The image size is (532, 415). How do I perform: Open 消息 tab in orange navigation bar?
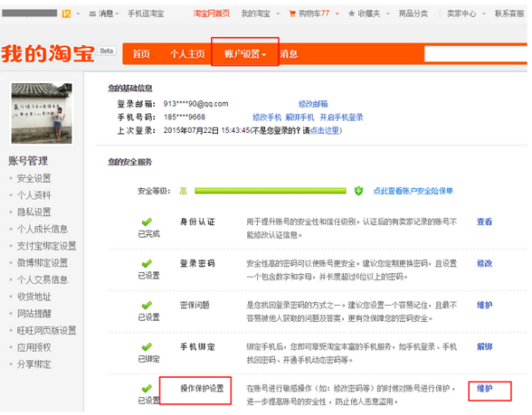(289, 53)
